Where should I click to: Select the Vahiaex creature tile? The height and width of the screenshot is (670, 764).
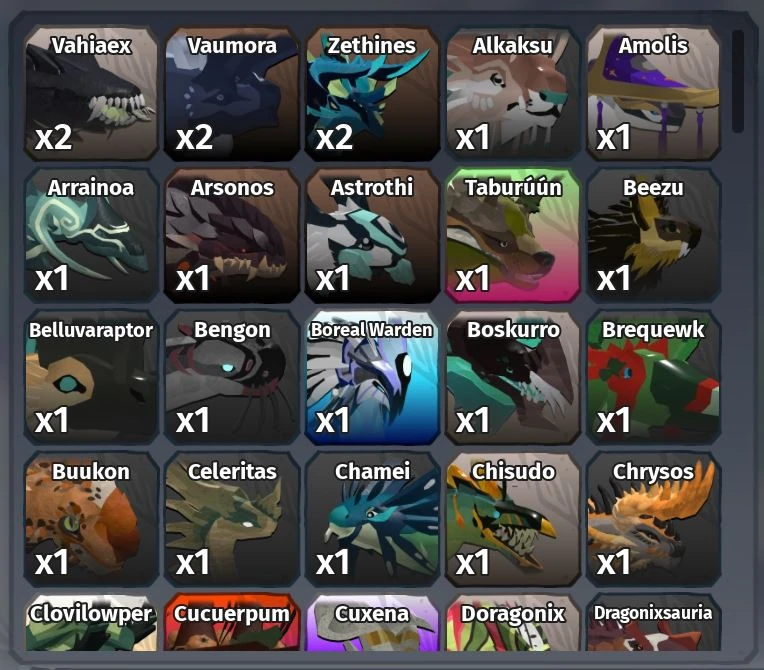click(91, 94)
